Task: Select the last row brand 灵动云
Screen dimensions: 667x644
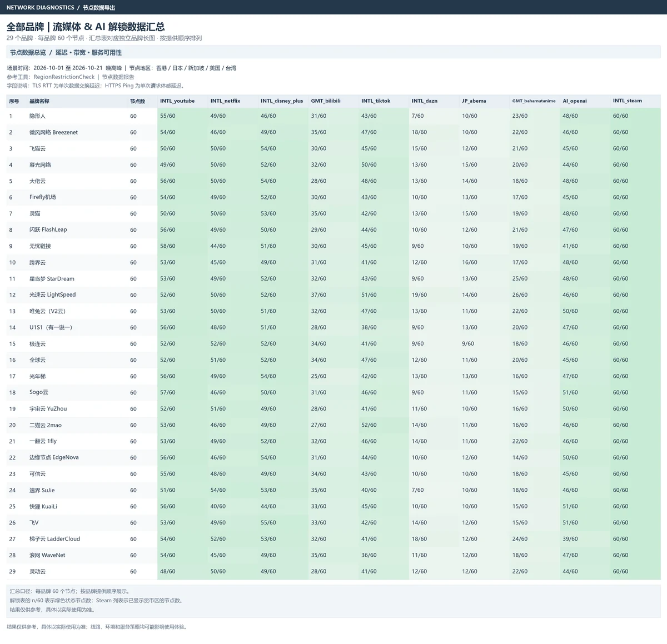Action: [333, 571]
